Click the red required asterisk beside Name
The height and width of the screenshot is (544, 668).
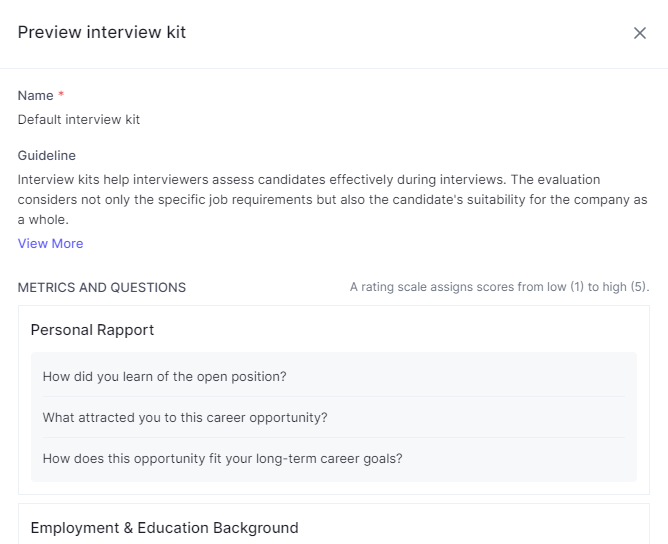[x=61, y=96]
